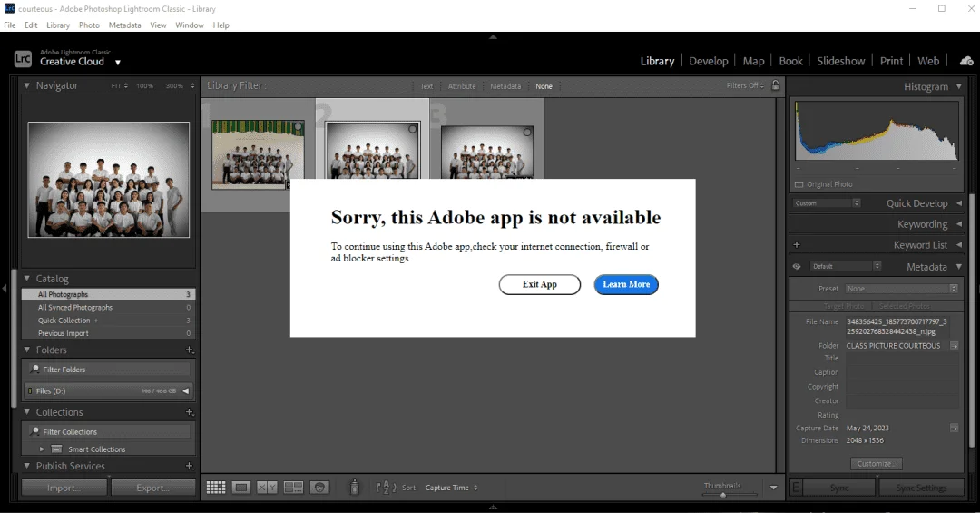
Task: Add a new folder with plus icon
Action: pos(190,350)
